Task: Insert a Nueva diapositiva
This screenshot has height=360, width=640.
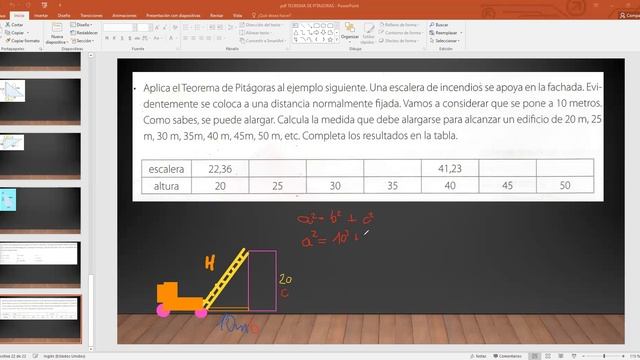Action: pyautogui.click(x=56, y=33)
